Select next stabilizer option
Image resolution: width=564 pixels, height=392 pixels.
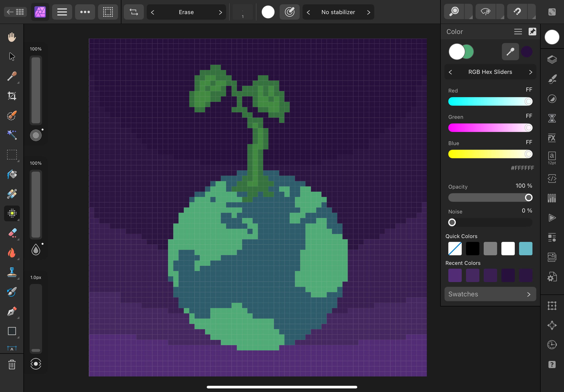coord(368,12)
